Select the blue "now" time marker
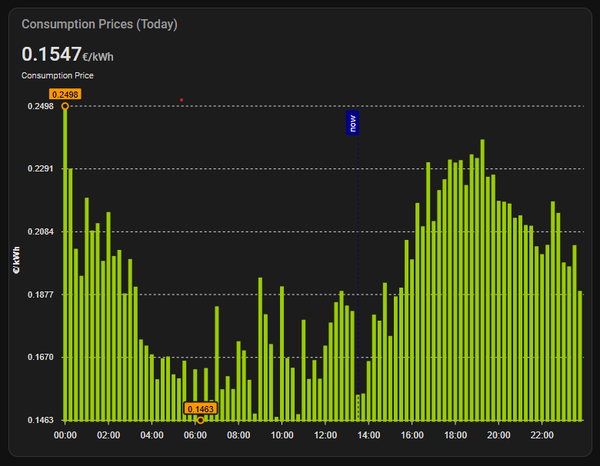 [352, 122]
